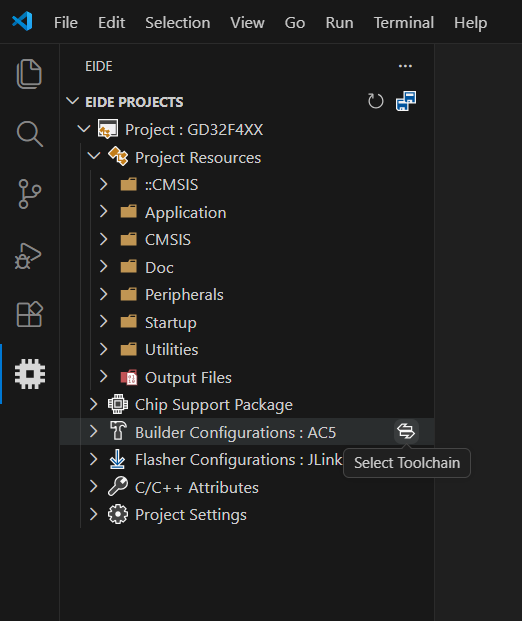Open the Selection menu
Viewport: 522px width, 621px height.
click(178, 23)
